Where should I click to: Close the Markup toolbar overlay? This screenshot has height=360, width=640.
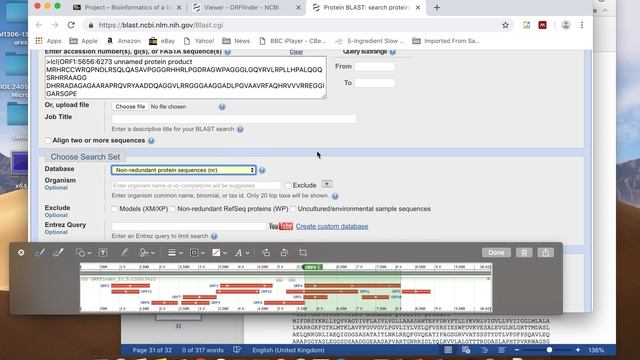pos(21,253)
